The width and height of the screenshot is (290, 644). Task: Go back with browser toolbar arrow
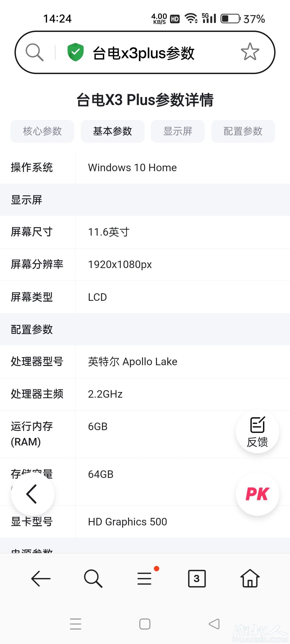point(41,579)
